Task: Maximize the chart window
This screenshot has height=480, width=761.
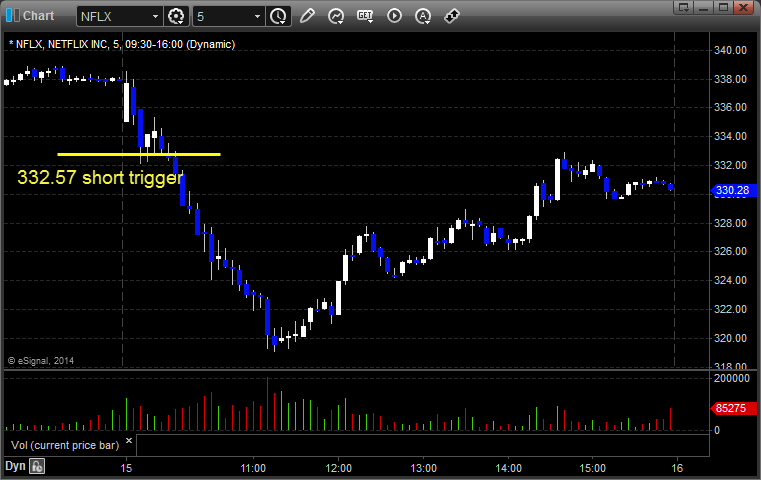Action: click(x=723, y=7)
